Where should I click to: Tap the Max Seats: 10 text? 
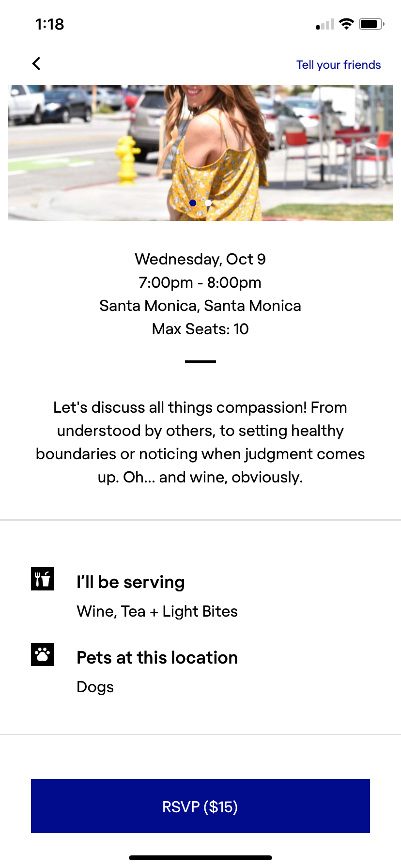200,329
